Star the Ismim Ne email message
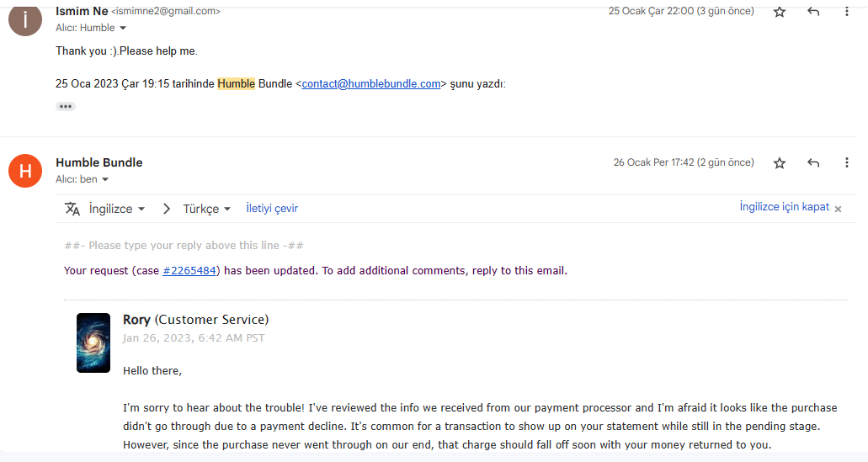The width and height of the screenshot is (868, 462). tap(780, 12)
